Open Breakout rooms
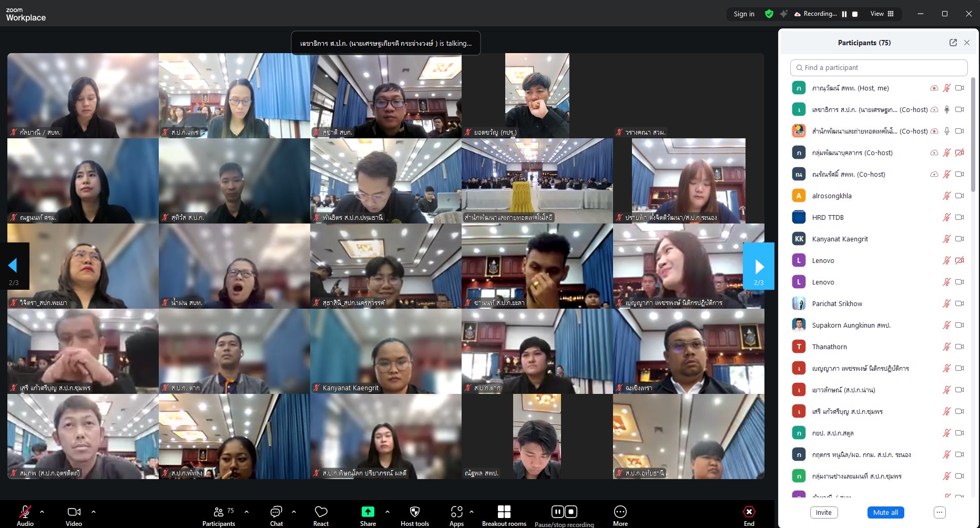 click(504, 512)
